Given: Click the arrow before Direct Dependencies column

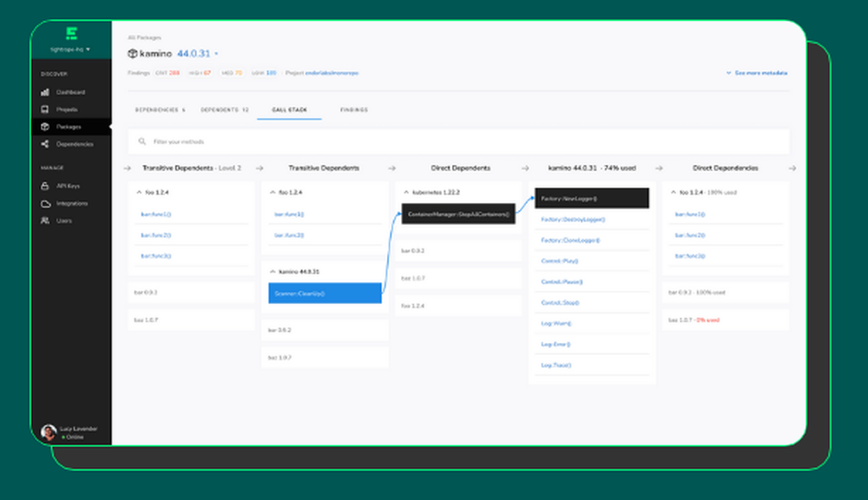Looking at the screenshot, I should point(659,168).
